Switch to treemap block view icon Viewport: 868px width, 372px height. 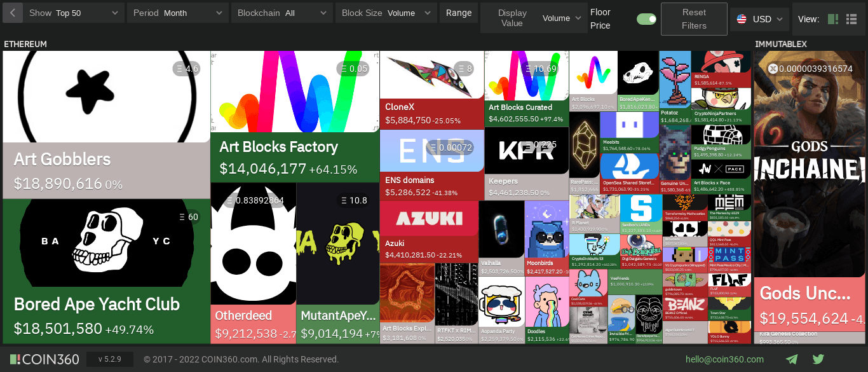(833, 19)
